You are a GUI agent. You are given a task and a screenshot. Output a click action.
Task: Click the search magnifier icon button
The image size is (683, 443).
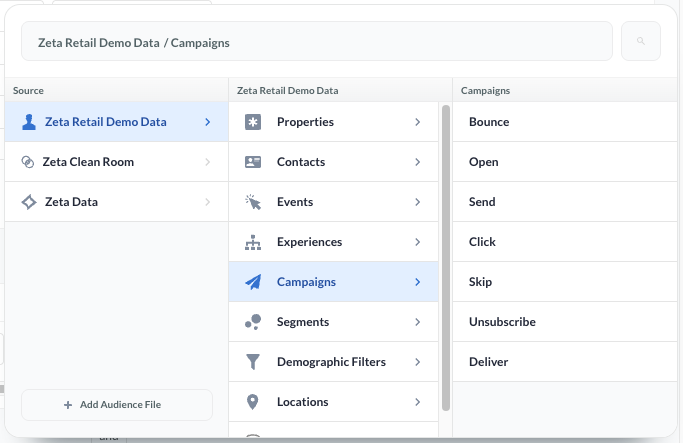(x=640, y=41)
